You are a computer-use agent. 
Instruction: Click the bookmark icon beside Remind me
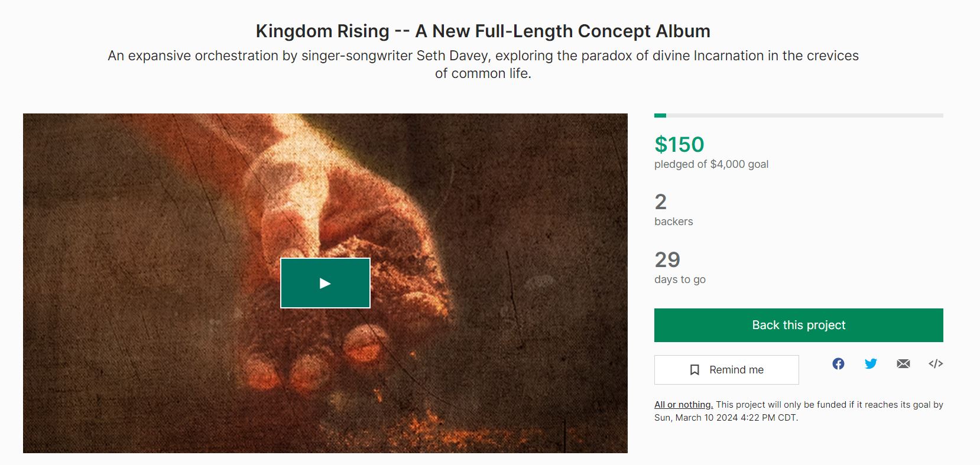click(x=695, y=370)
